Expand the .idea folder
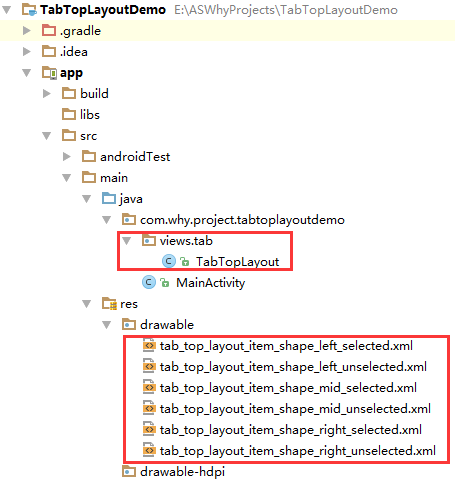 coord(27,52)
